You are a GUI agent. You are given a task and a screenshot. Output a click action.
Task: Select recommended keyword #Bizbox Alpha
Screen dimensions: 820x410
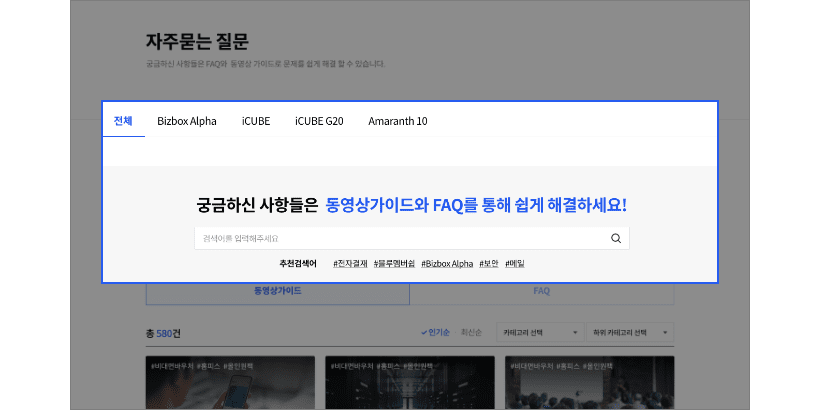(447, 264)
